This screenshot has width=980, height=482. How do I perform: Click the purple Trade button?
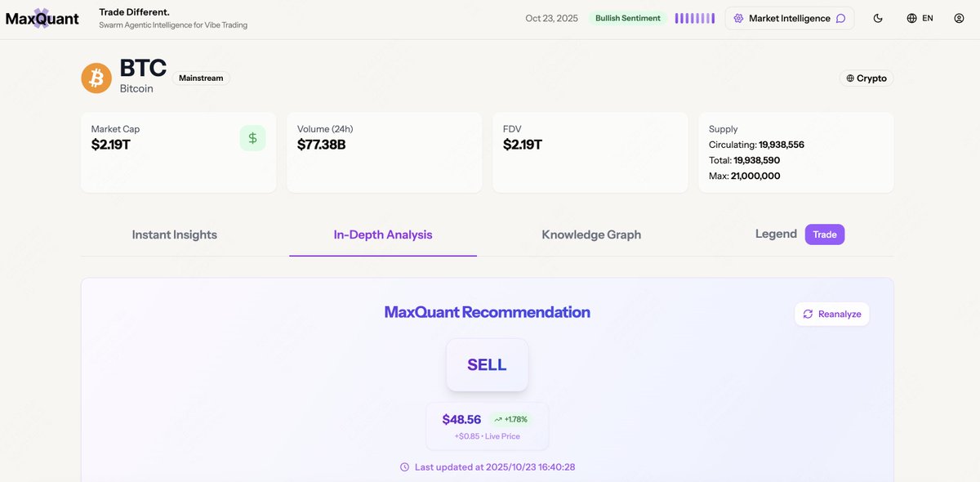(x=825, y=234)
